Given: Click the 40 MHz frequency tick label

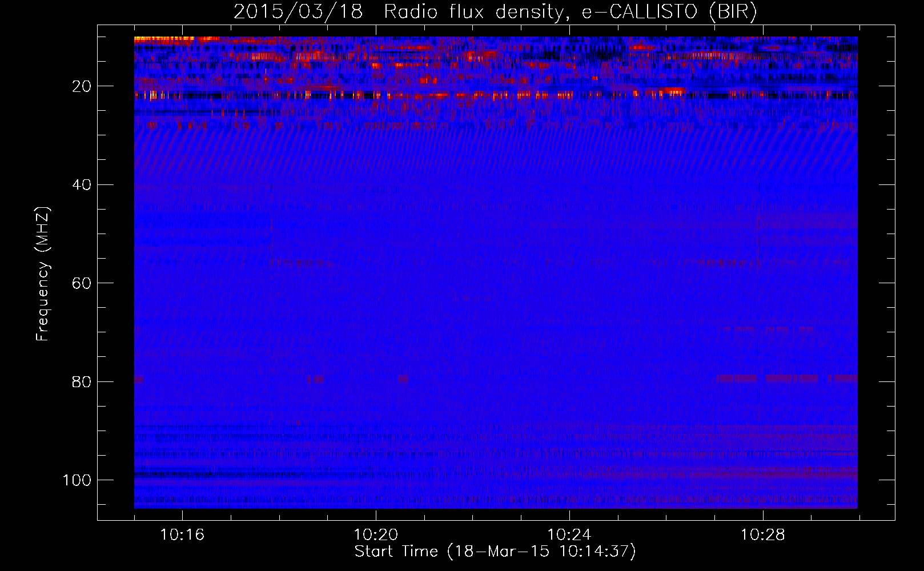Looking at the screenshot, I should [82, 185].
